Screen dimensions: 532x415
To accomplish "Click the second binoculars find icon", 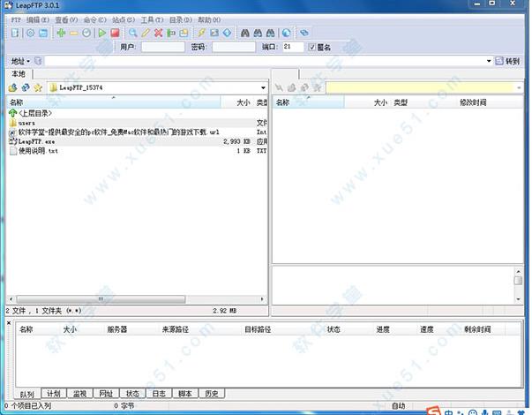I will pyautogui.click(x=258, y=33).
